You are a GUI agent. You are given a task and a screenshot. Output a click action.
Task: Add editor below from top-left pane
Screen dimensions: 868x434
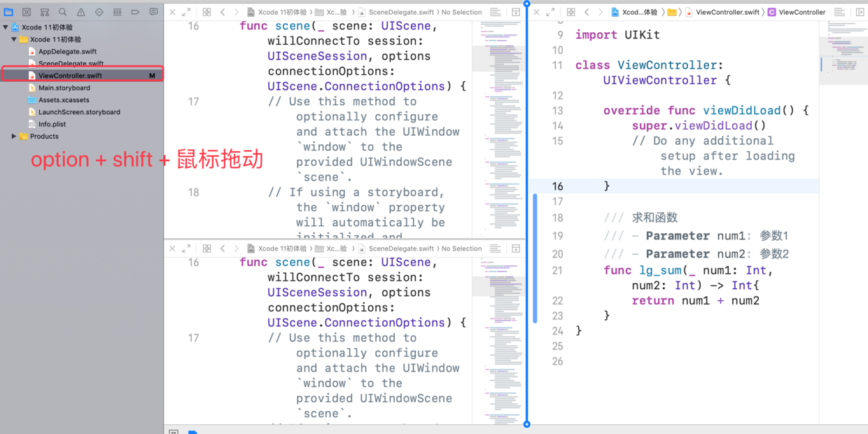click(x=516, y=12)
